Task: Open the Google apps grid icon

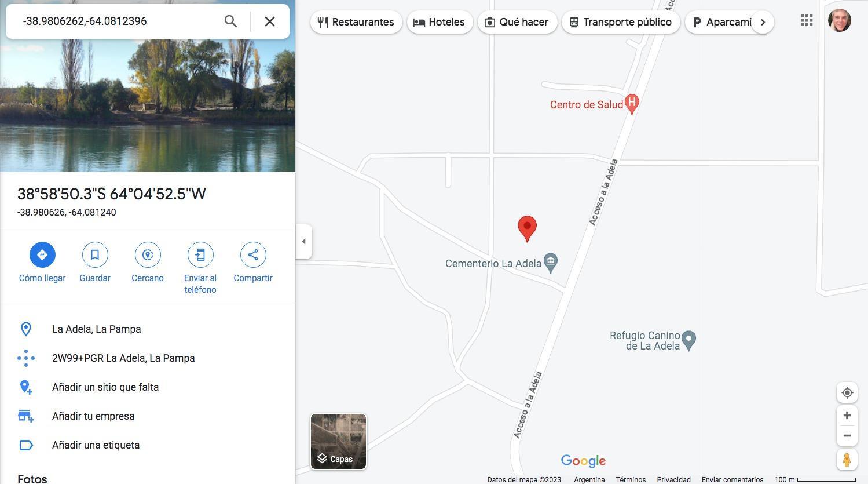Action: pos(807,21)
